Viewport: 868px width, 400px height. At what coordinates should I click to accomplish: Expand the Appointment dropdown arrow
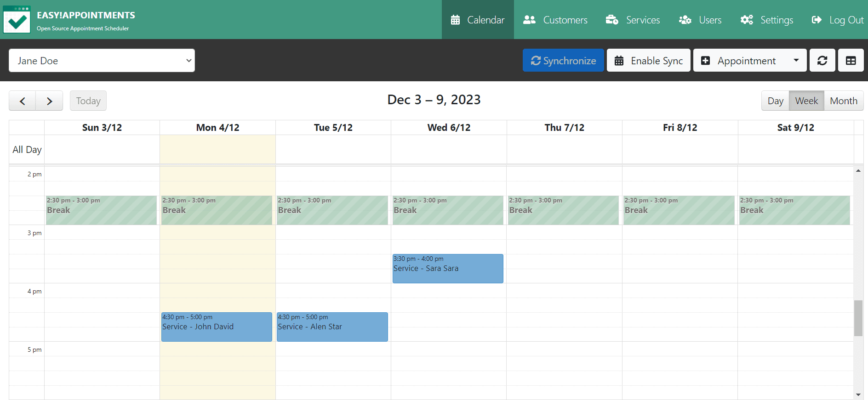pyautogui.click(x=797, y=60)
